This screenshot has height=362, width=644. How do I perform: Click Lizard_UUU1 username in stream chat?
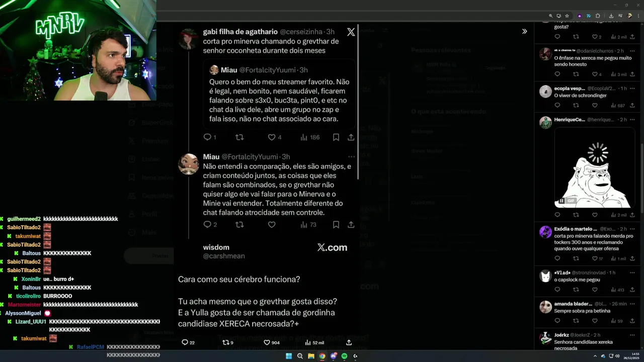[x=31, y=322]
